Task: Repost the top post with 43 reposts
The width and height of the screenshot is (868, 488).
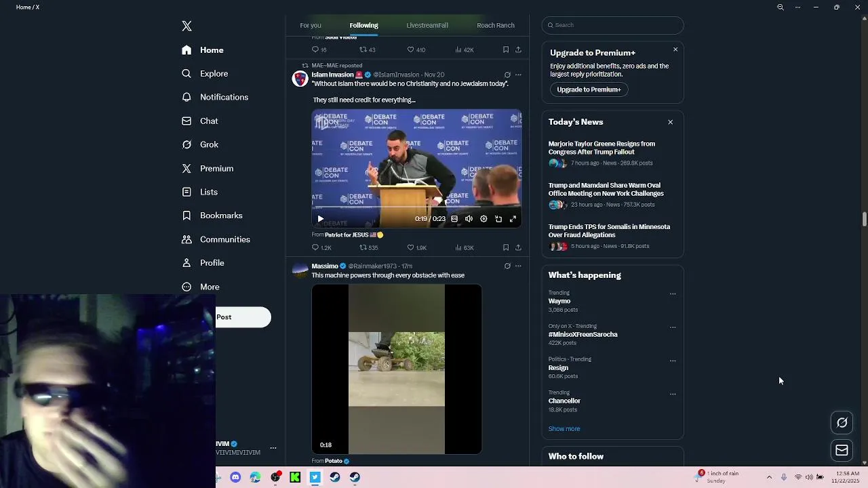Action: pos(367,50)
